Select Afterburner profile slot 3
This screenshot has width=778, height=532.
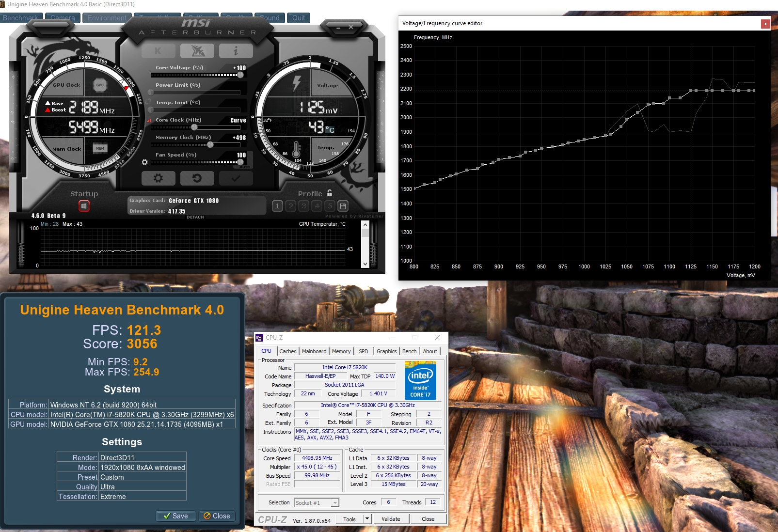303,206
